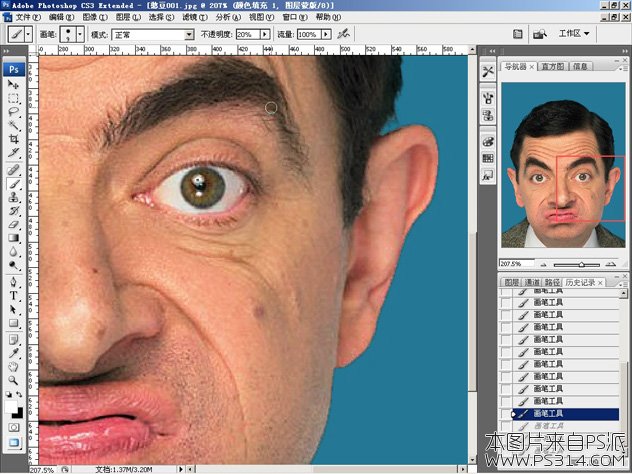Reset default foreground and background colors
632x474 pixels.
(9, 394)
